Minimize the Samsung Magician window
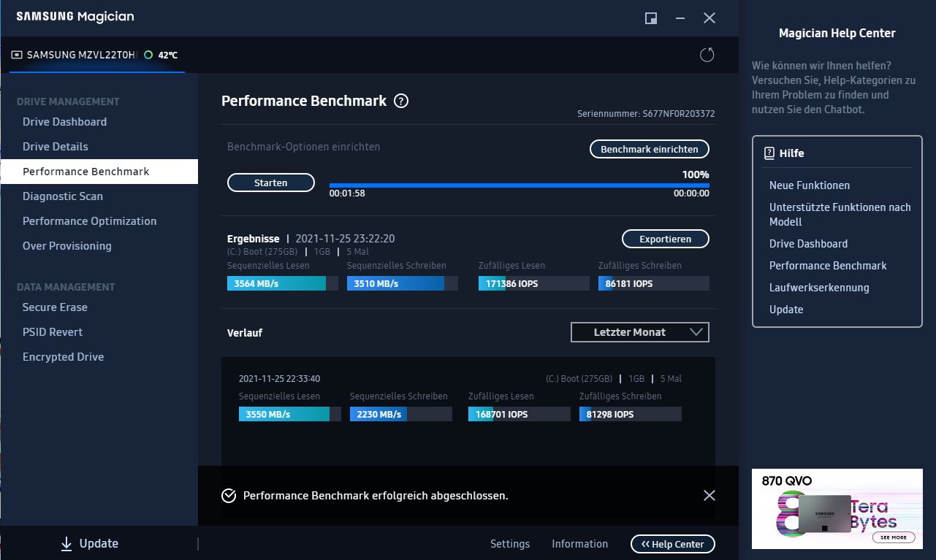 pyautogui.click(x=680, y=18)
